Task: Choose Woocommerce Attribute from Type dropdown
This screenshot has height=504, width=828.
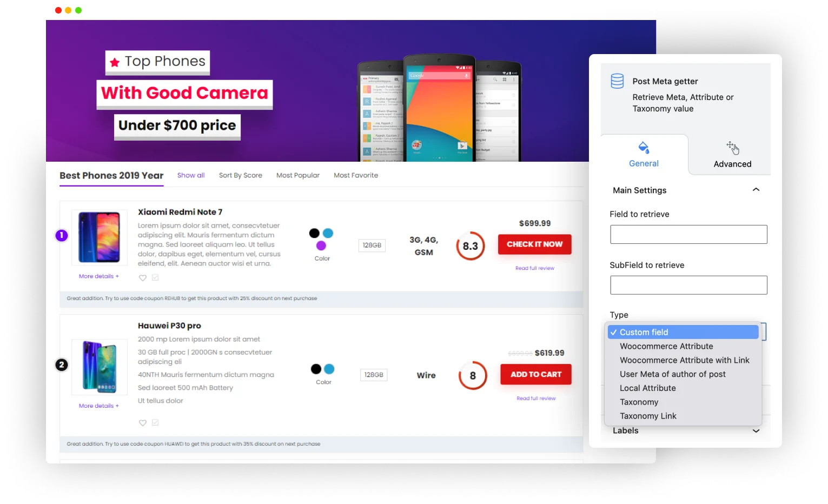Action: tap(666, 346)
